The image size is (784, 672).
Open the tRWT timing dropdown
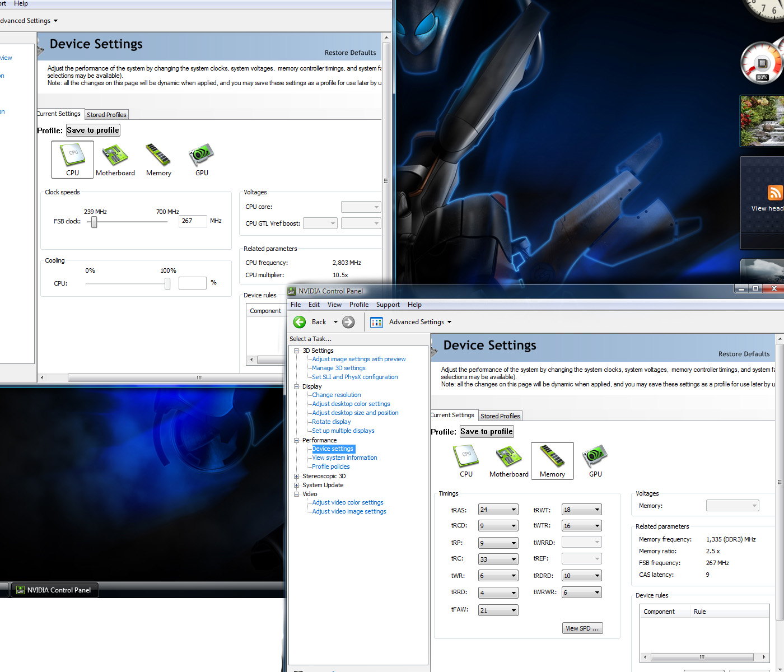[x=581, y=510]
